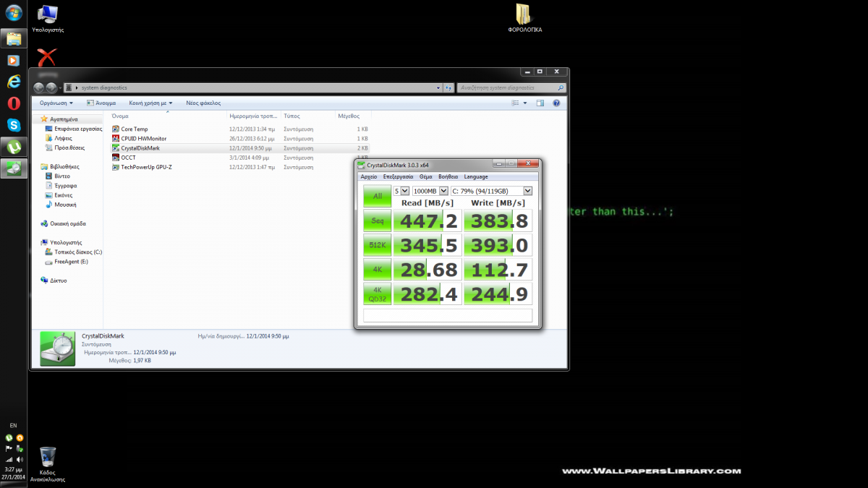
Task: Go back in Explorer navigation
Action: [x=39, y=87]
